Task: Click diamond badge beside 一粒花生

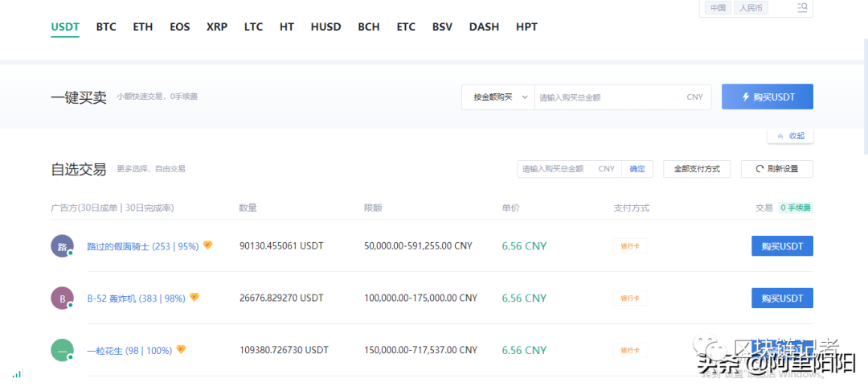Action: (181, 350)
